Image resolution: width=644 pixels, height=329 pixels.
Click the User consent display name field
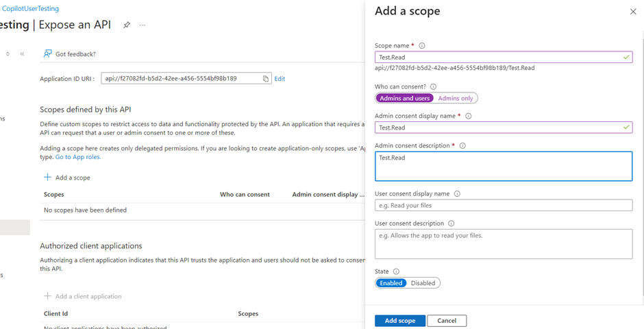pos(504,206)
